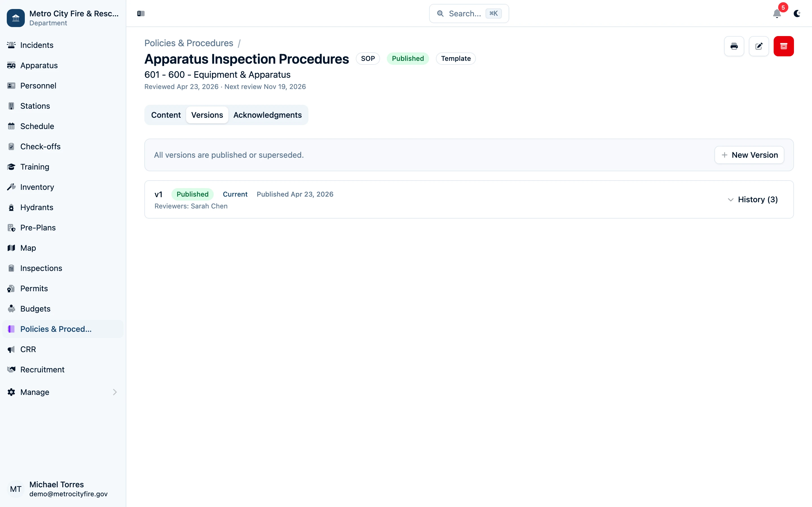The width and height of the screenshot is (812, 507).
Task: Open the notifications bell
Action: coord(777,14)
